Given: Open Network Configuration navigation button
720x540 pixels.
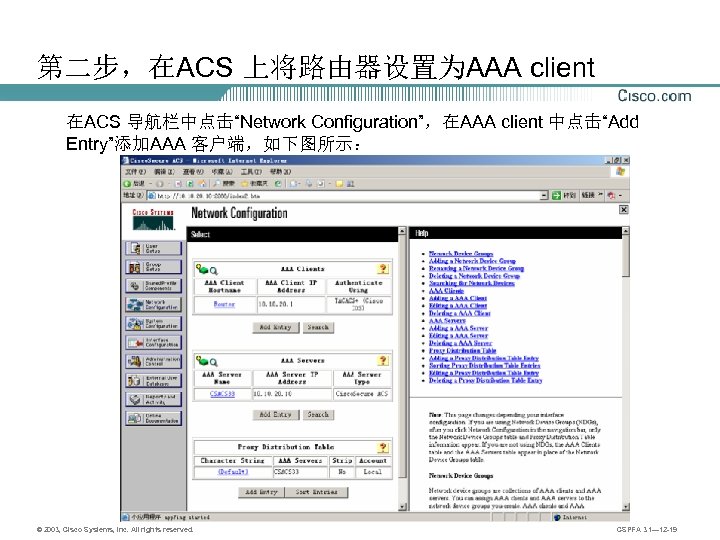Looking at the screenshot, I should point(153,304).
